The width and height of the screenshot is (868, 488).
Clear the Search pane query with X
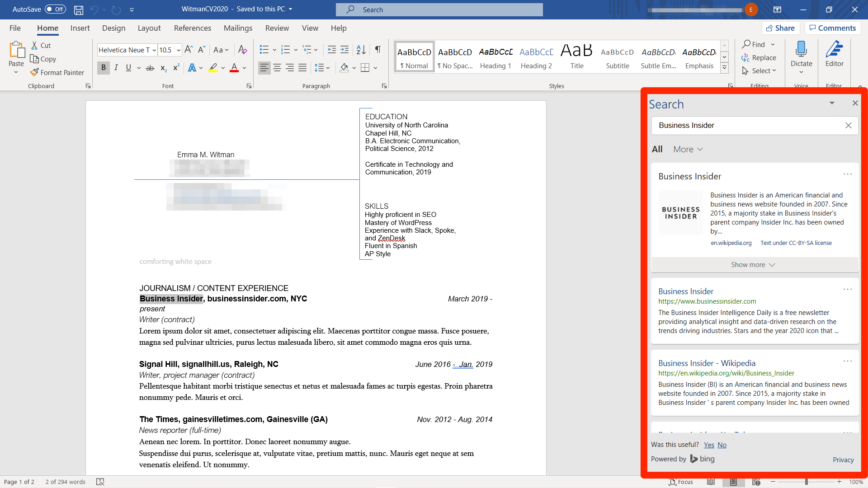(x=849, y=126)
